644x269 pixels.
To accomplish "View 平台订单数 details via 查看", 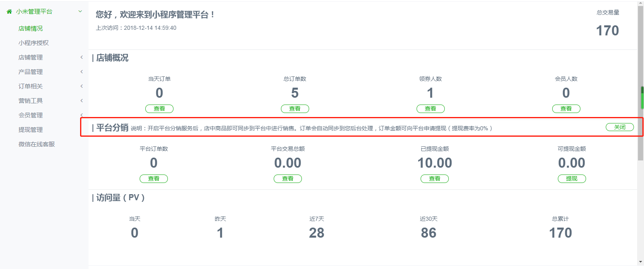I will (154, 179).
